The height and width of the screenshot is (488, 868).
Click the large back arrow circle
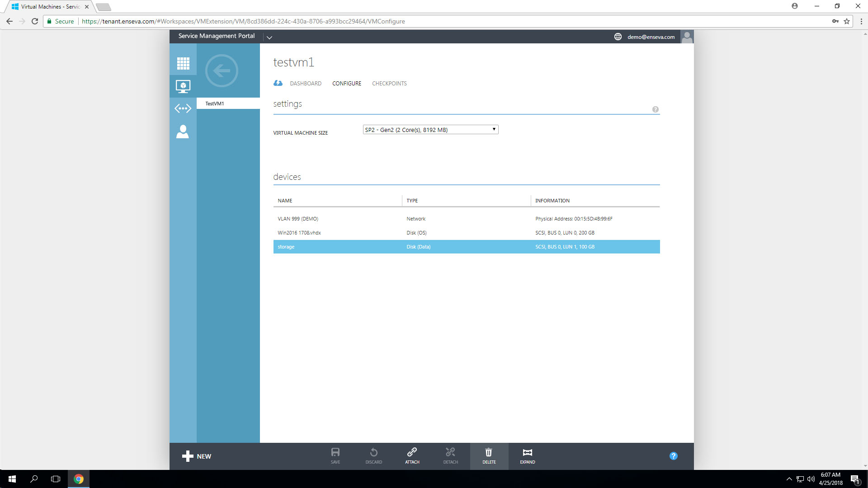(222, 70)
